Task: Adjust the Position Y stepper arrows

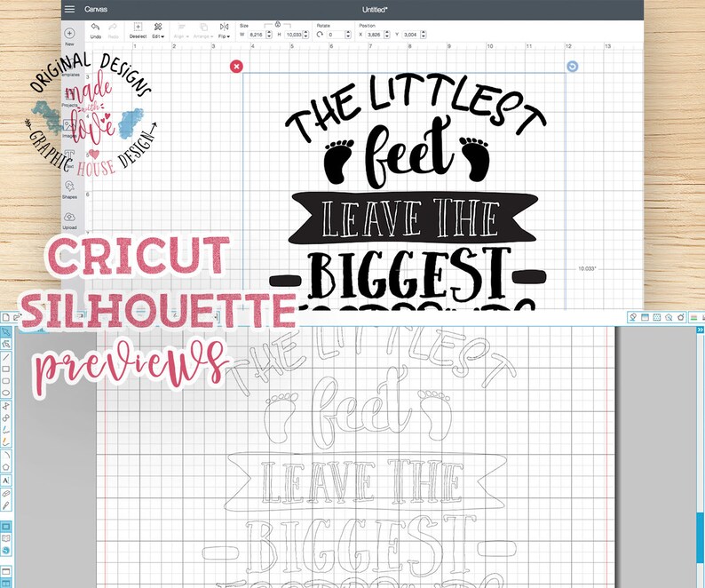Action: pyautogui.click(x=424, y=35)
